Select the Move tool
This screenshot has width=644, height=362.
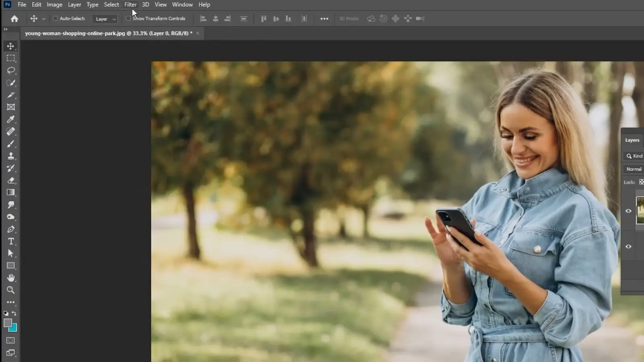pyautogui.click(x=11, y=46)
